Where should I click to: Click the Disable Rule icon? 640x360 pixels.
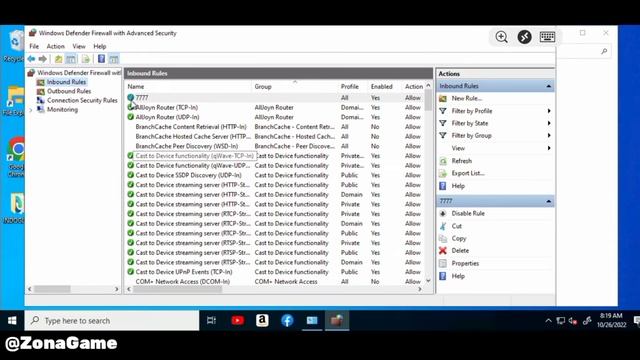pyautogui.click(x=443, y=213)
